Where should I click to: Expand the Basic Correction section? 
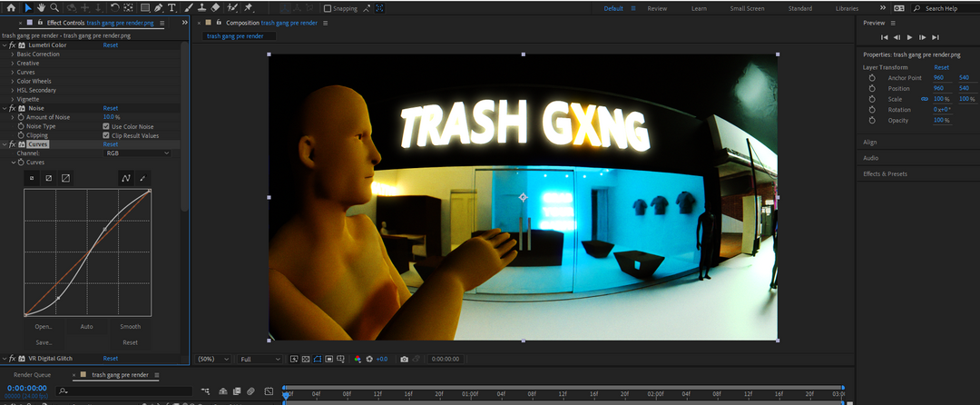(13, 54)
